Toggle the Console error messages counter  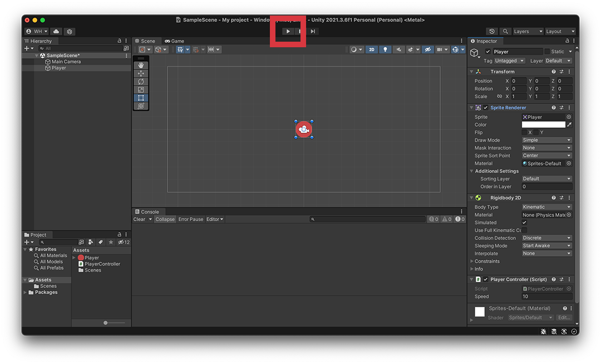pos(460,220)
